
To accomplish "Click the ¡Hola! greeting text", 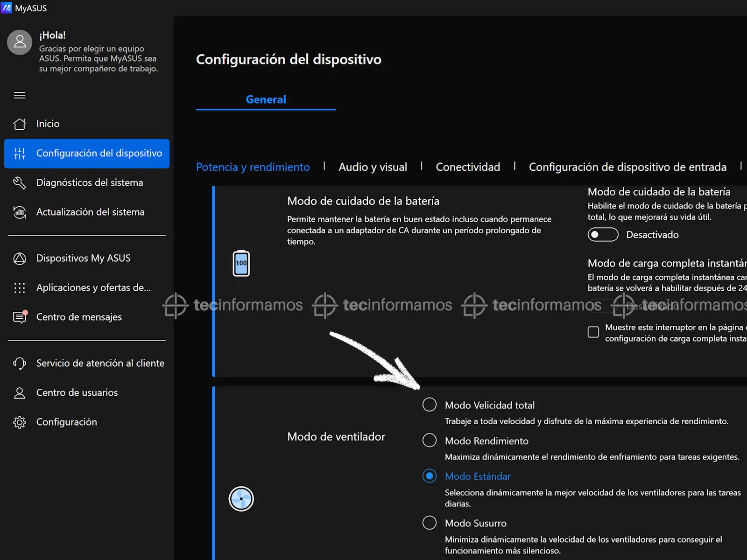I will [52, 35].
